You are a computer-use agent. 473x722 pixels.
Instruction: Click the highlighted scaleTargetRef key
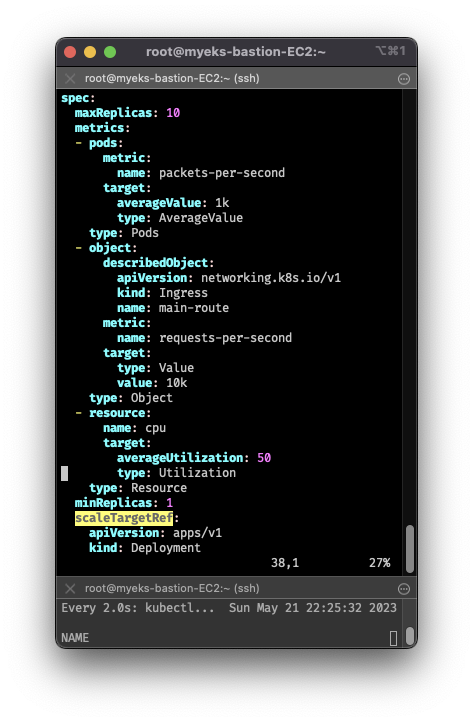(124, 518)
